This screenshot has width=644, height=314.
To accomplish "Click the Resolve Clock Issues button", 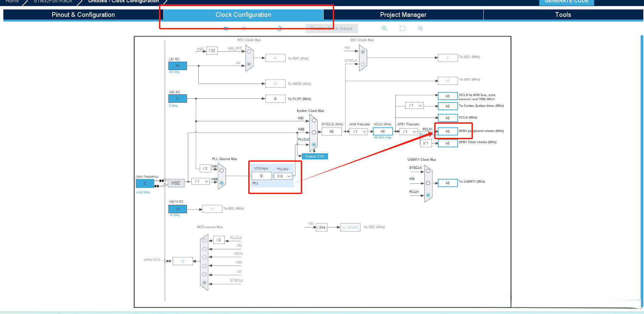I will click(331, 29).
